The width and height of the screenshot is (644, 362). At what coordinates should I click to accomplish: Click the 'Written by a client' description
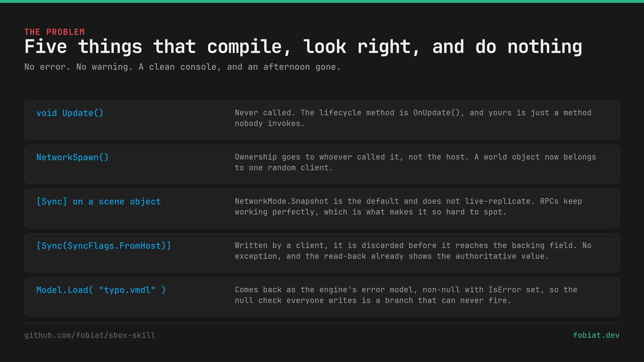click(413, 251)
